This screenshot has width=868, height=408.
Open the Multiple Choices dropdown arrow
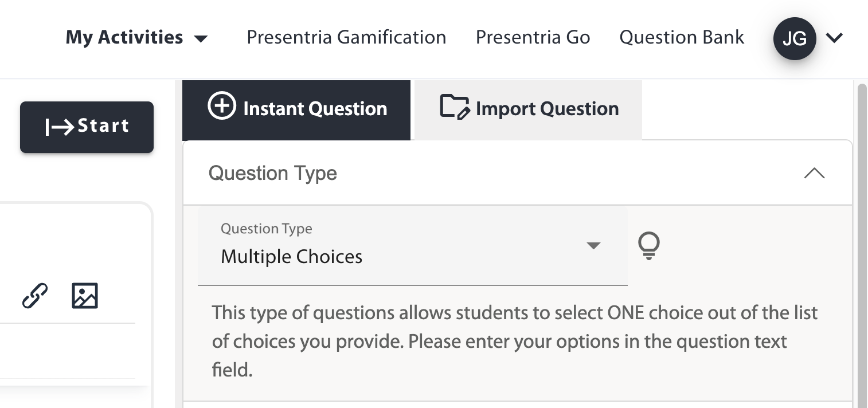pos(593,246)
